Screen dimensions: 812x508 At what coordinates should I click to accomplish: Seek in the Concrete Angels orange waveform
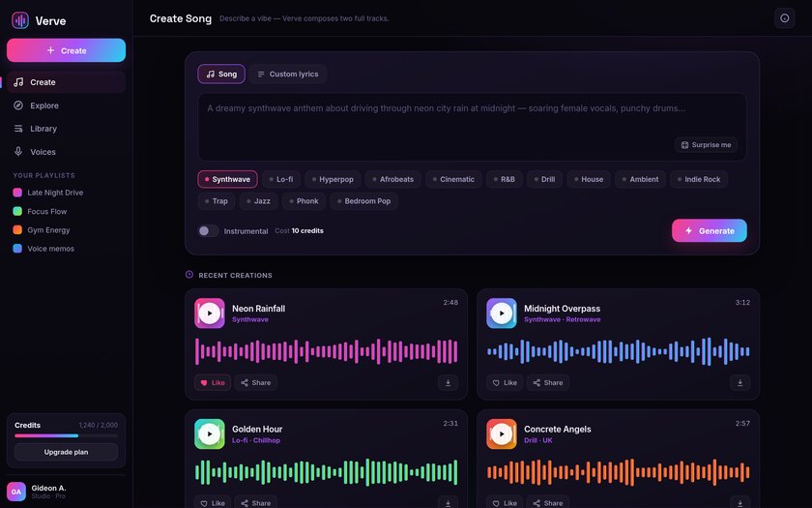pos(619,472)
